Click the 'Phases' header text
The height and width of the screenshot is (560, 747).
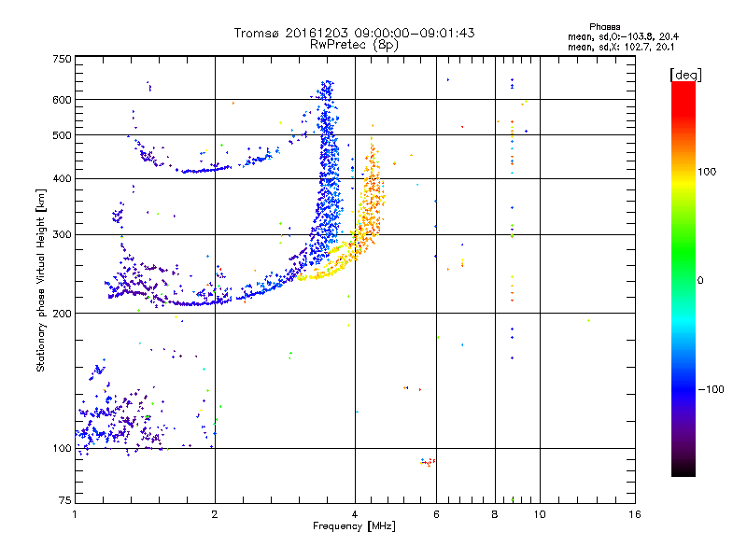(604, 27)
